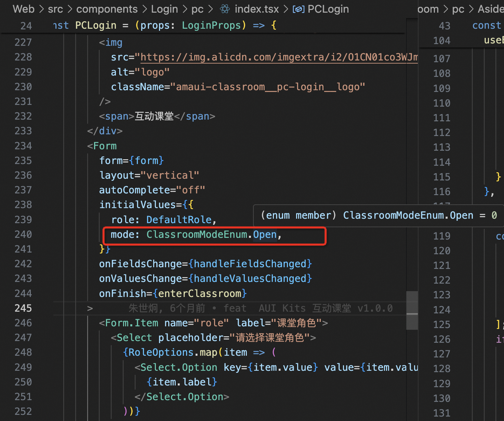Click line number 240 in the gutter
Viewport: 504px width, 421px height.
[x=23, y=234]
